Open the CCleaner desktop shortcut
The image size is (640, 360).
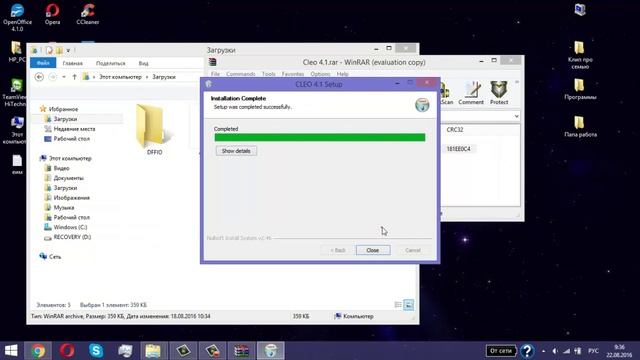[x=88, y=14]
